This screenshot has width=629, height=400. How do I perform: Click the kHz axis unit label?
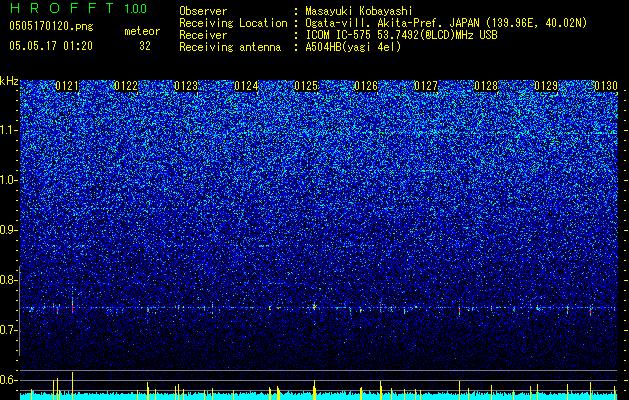[9, 81]
